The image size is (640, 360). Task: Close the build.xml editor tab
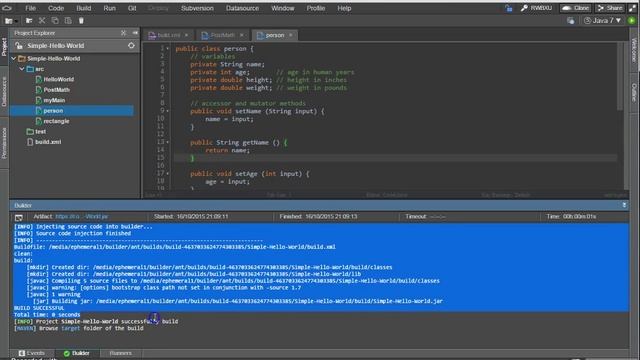tap(187, 36)
